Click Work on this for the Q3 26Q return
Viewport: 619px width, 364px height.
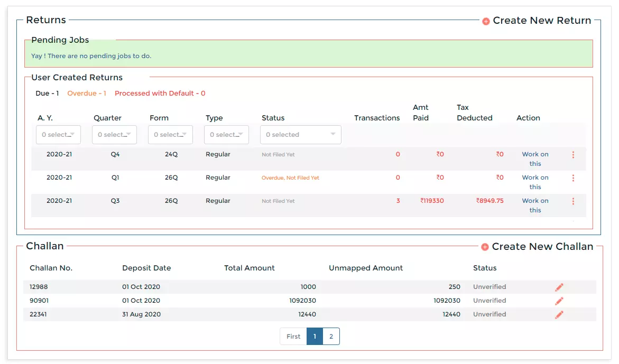pos(535,205)
